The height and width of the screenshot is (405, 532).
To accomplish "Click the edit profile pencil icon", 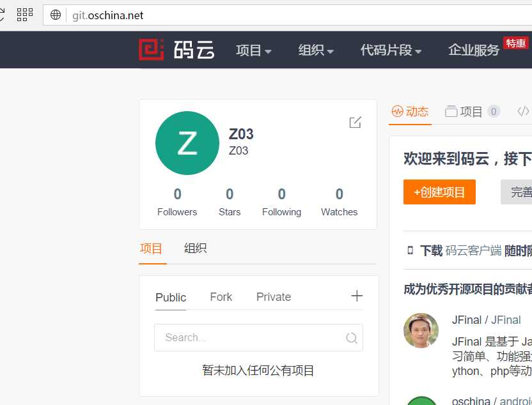I will 356,122.
